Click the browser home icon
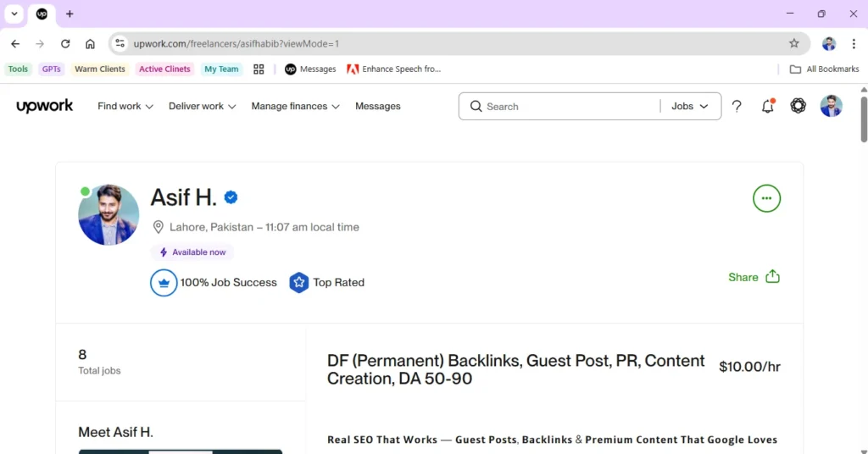The image size is (868, 454). (x=90, y=43)
